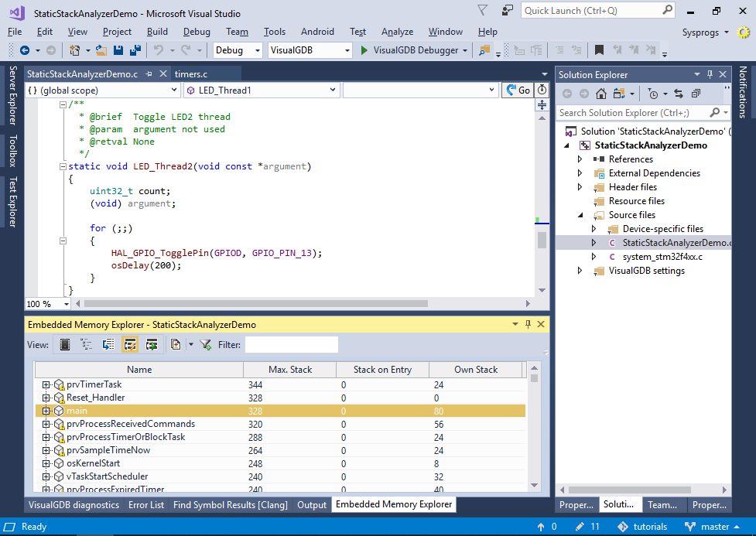Open the Build menu
The image size is (756, 536).
[x=157, y=32]
